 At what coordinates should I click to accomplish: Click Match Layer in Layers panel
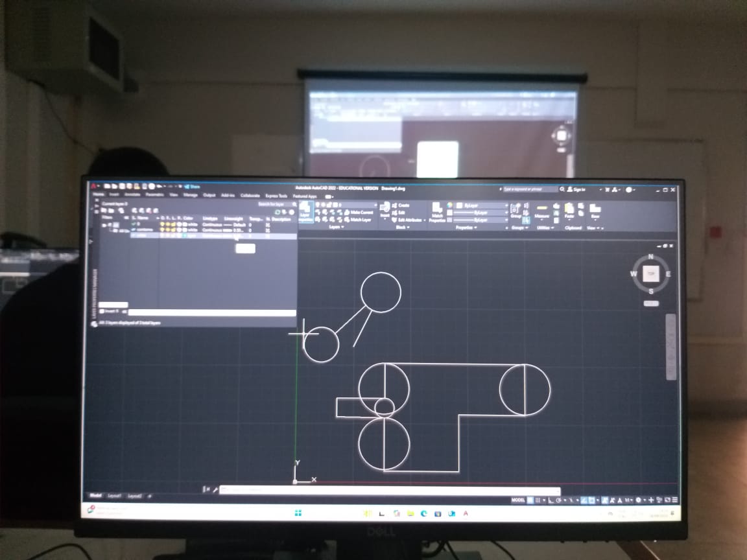pos(357,220)
